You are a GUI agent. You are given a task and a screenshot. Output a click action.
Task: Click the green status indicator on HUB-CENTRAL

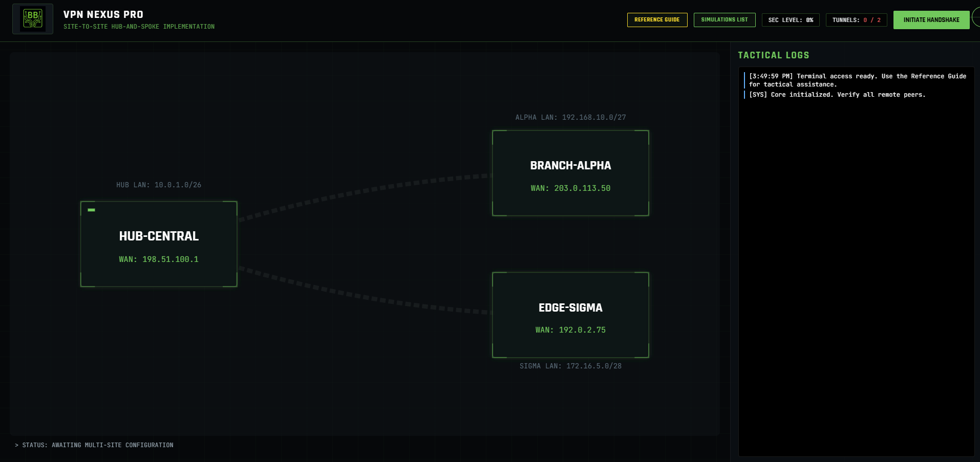pos(91,210)
